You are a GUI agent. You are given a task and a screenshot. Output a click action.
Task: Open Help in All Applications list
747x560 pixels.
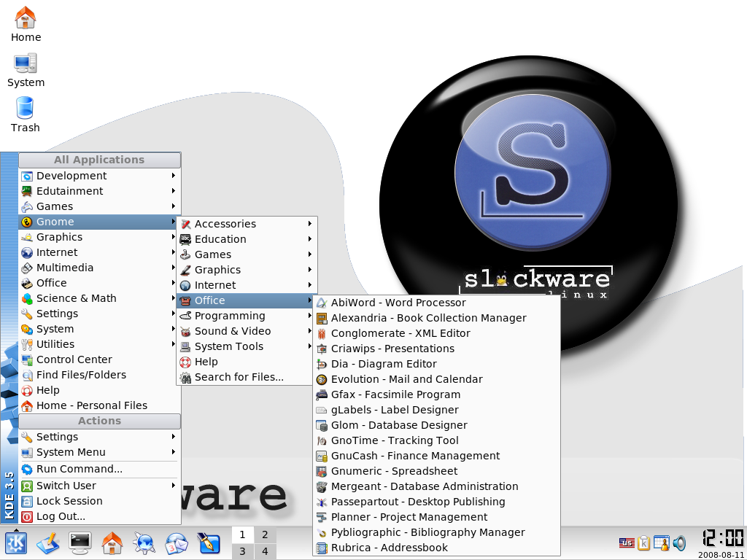99,389
